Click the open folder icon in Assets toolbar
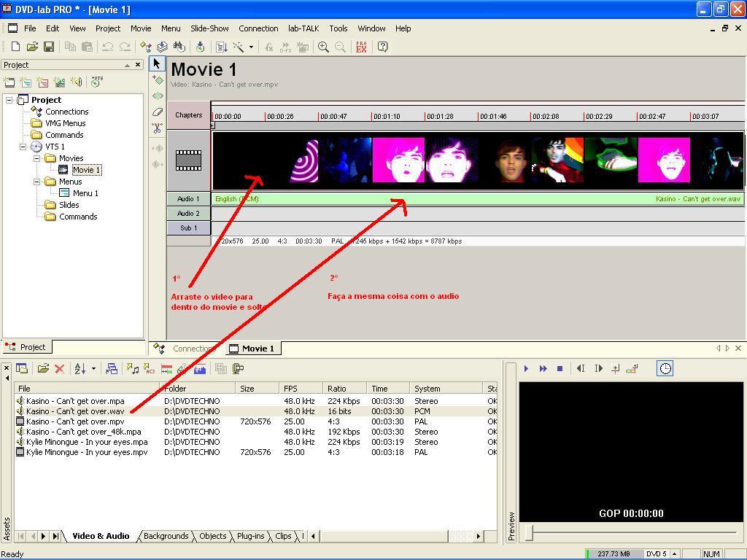 (43, 368)
